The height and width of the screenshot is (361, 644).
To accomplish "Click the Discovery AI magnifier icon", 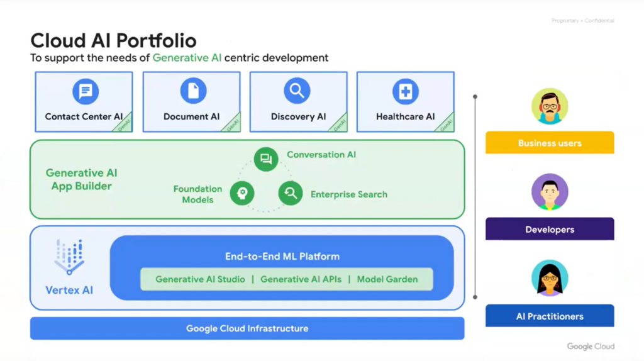I will pyautogui.click(x=297, y=91).
